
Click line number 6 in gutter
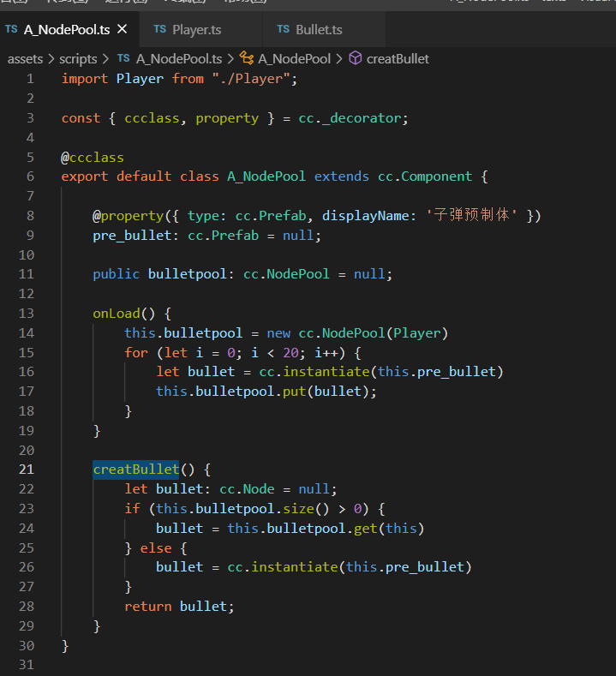30,176
